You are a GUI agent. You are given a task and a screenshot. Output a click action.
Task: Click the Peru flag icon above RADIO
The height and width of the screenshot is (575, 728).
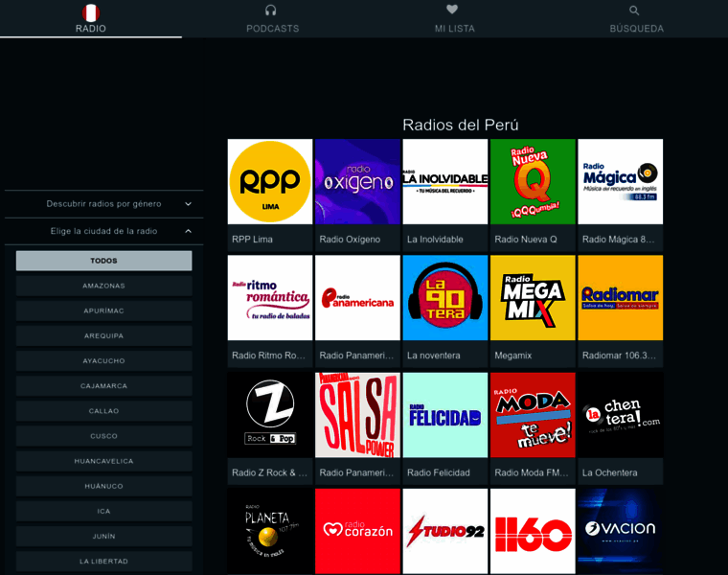click(x=91, y=12)
